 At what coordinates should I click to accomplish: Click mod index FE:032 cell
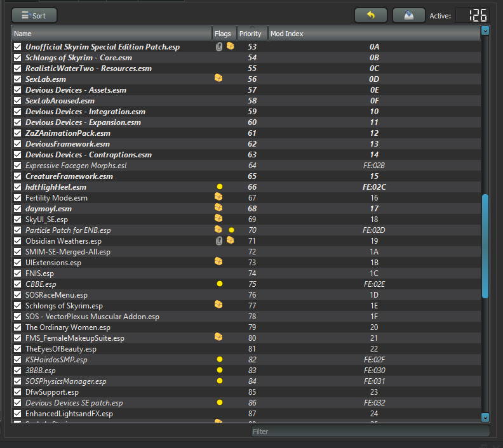374,403
